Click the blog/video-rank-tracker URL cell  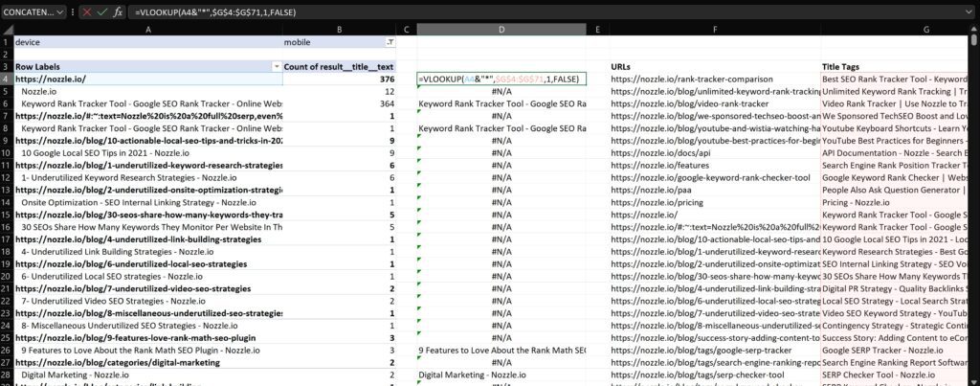click(715, 103)
